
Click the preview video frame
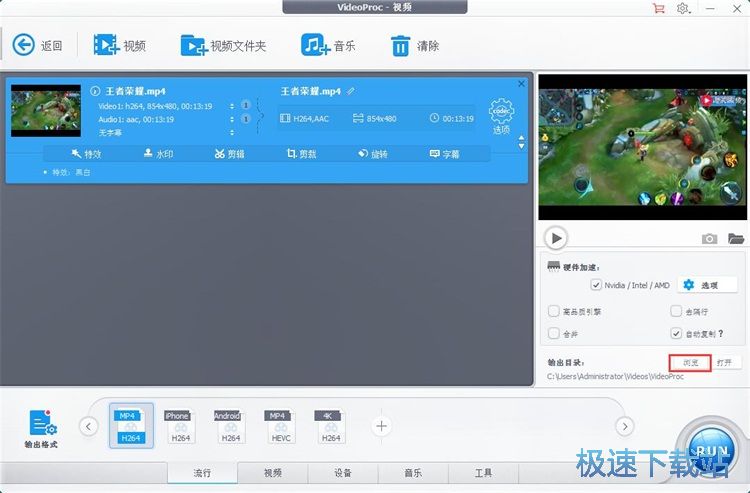642,147
